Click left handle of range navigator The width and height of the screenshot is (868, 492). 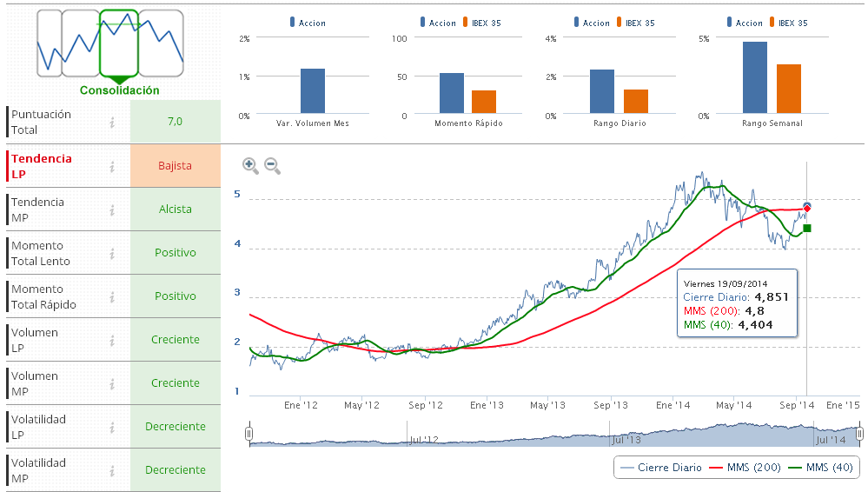point(249,433)
